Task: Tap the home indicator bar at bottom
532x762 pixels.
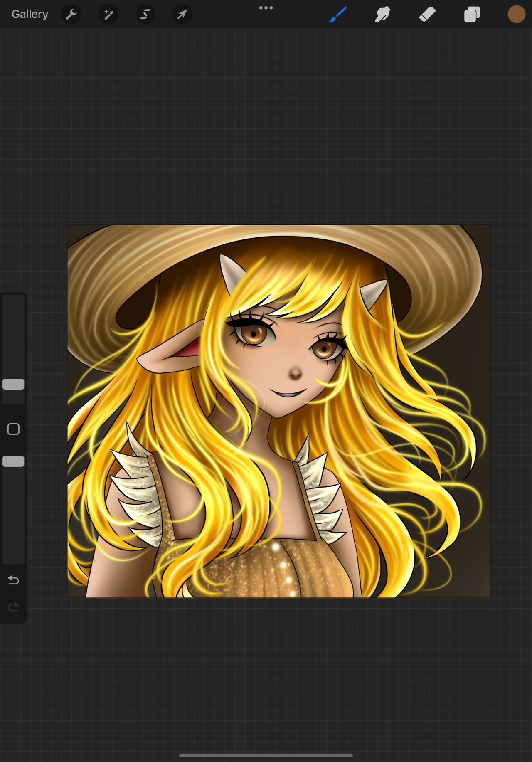Action: pyautogui.click(x=266, y=755)
